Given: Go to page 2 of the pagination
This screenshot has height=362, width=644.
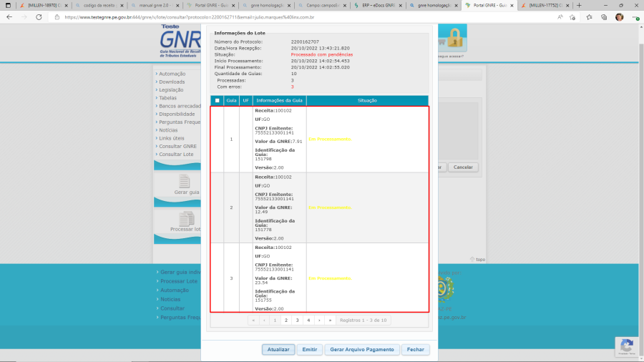Looking at the screenshot, I should coord(286,320).
